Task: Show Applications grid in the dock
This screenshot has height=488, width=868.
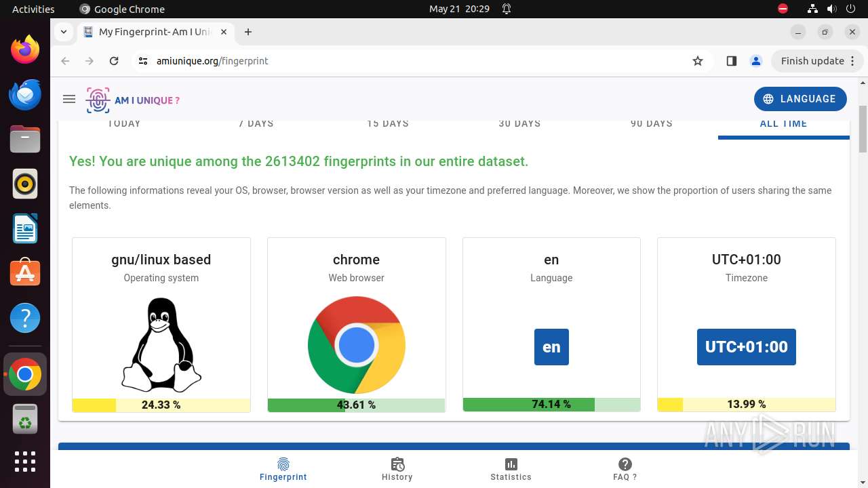Action: (25, 462)
